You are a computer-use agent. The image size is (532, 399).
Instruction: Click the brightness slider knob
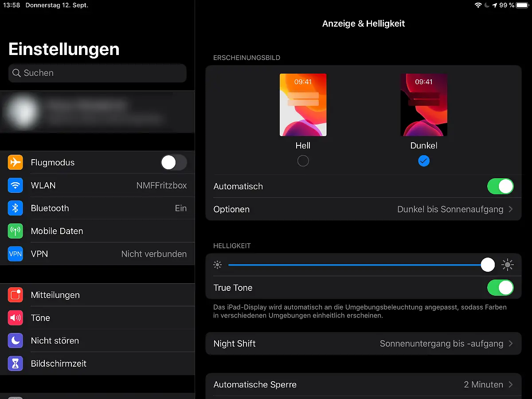(488, 265)
